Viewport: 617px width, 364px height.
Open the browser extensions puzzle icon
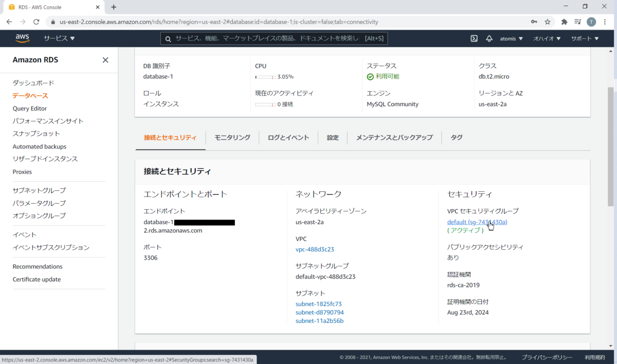coord(564,22)
